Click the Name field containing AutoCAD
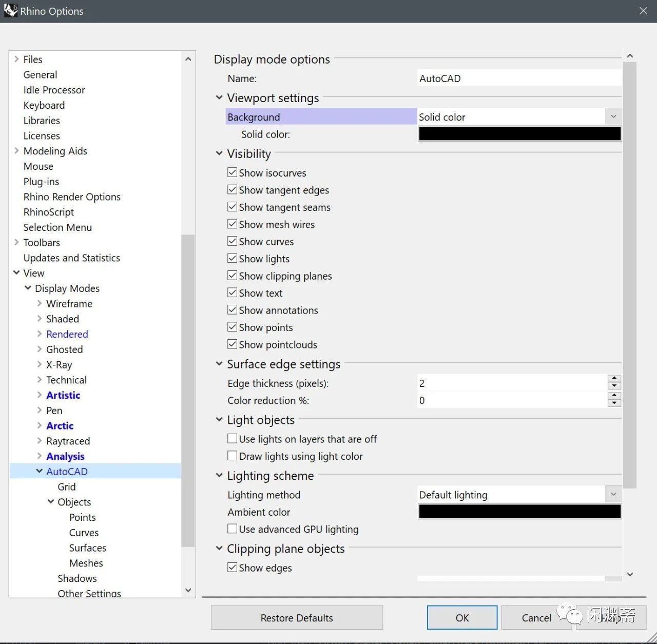 point(519,79)
